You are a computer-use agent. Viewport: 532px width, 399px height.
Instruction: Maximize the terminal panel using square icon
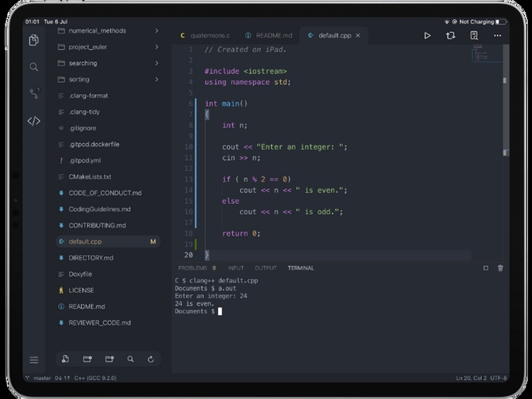click(x=486, y=268)
